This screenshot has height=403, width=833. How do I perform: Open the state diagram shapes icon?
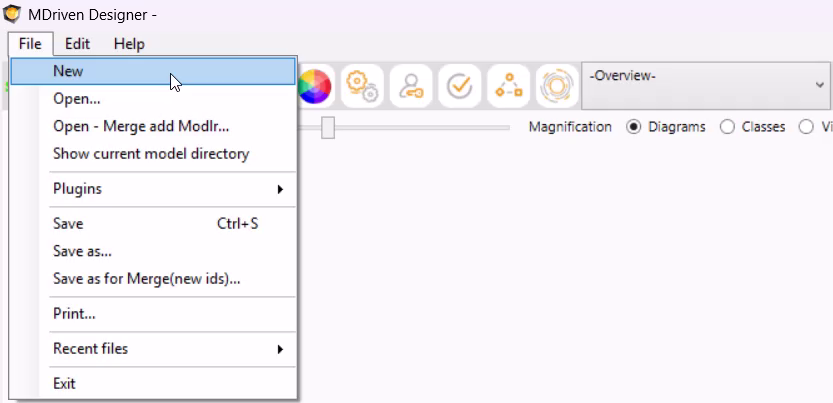pyautogui.click(x=509, y=86)
